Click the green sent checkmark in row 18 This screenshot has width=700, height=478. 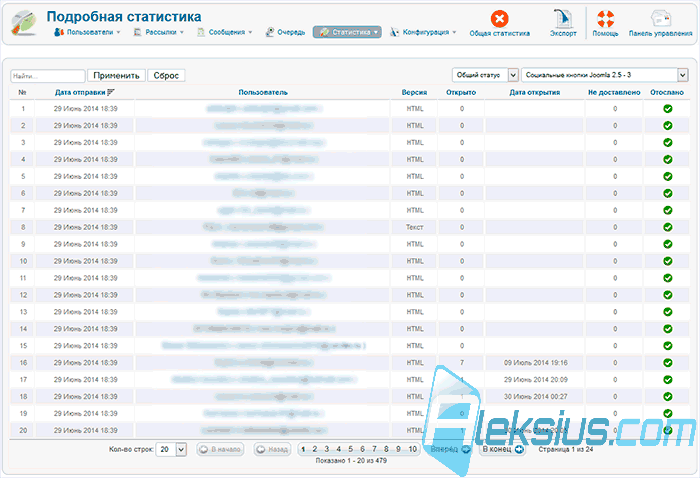667,396
